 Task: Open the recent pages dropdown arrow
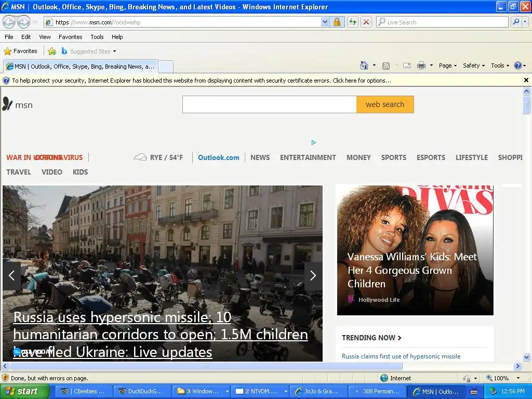coord(35,22)
